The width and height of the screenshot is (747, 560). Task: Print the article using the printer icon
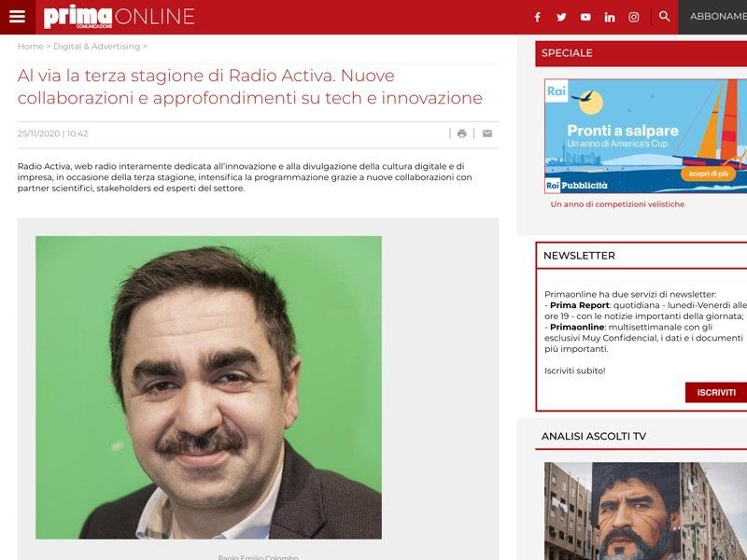(x=461, y=133)
